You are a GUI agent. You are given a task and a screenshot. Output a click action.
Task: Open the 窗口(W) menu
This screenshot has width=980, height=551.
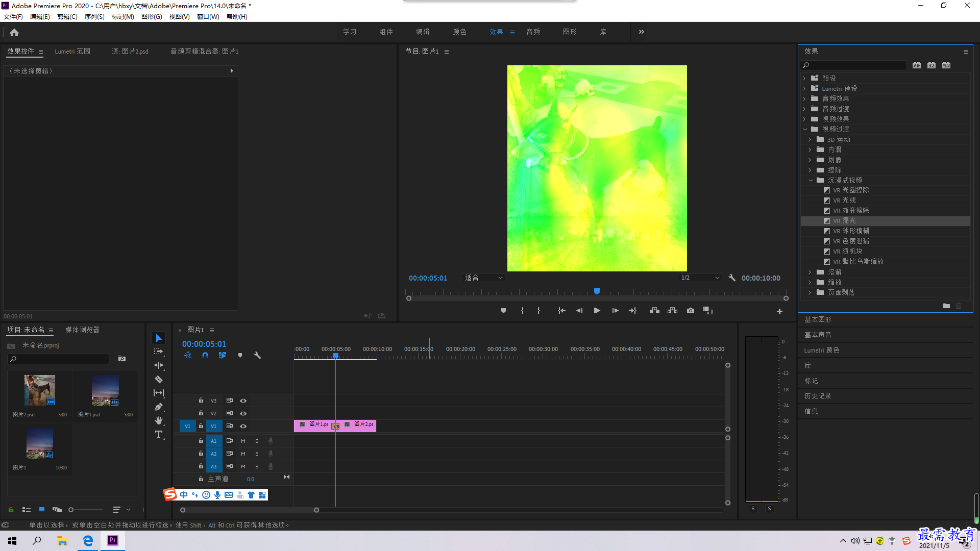(x=208, y=16)
